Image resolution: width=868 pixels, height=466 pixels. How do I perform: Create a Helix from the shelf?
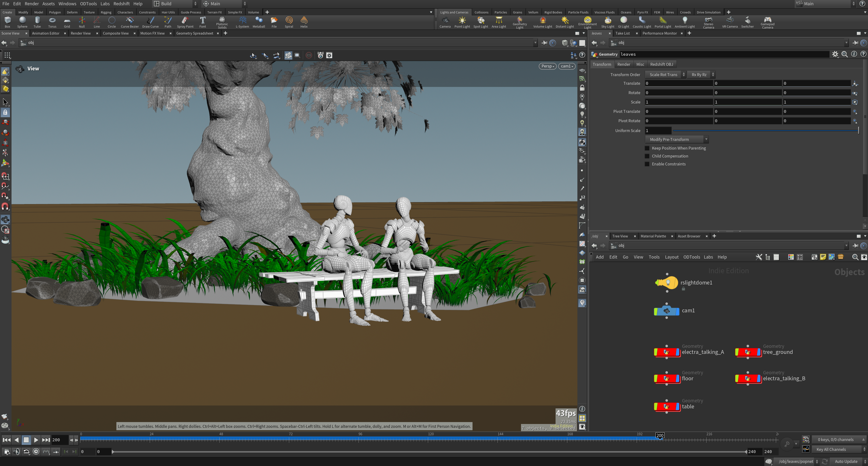click(x=304, y=22)
